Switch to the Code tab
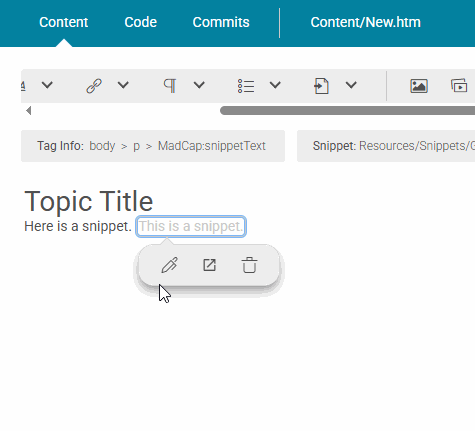 [x=141, y=22]
